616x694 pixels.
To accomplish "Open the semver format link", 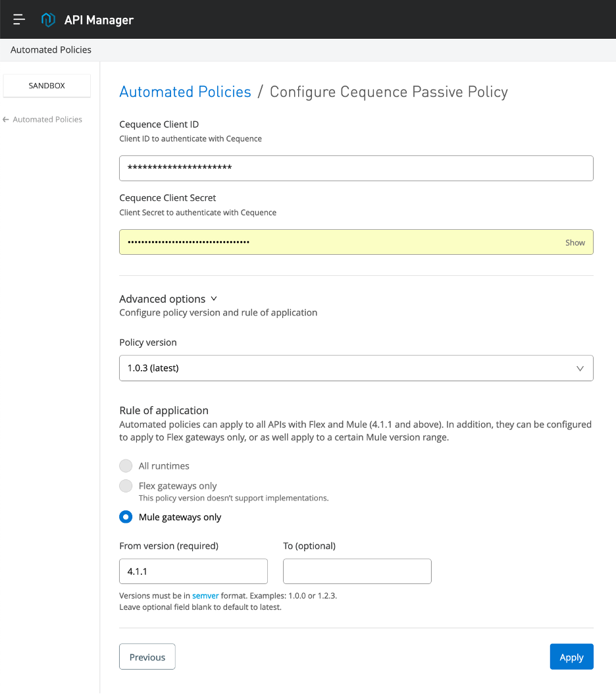I will [205, 596].
